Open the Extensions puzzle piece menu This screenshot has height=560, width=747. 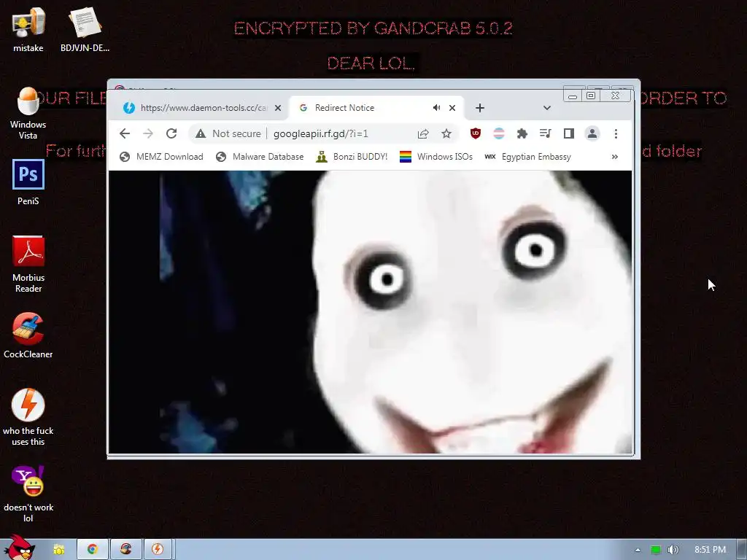coord(522,134)
